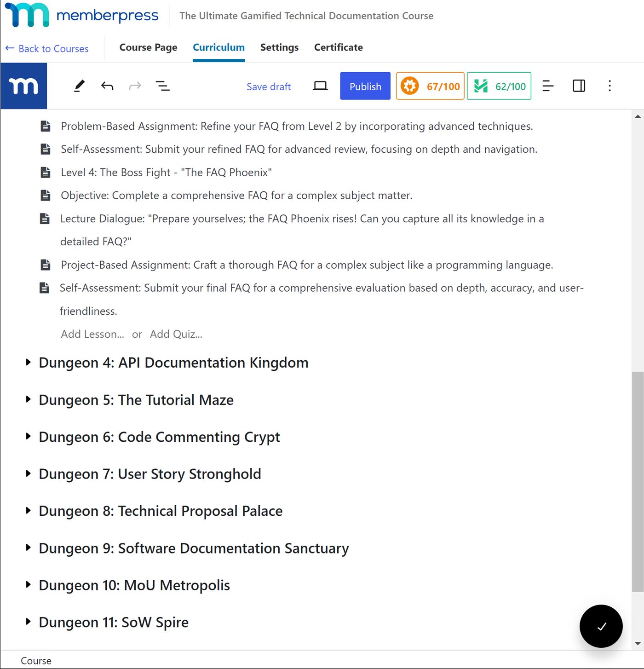Expand Dungeon 6: Code Commenting Crypt
The width and height of the screenshot is (644, 669).
coord(28,436)
